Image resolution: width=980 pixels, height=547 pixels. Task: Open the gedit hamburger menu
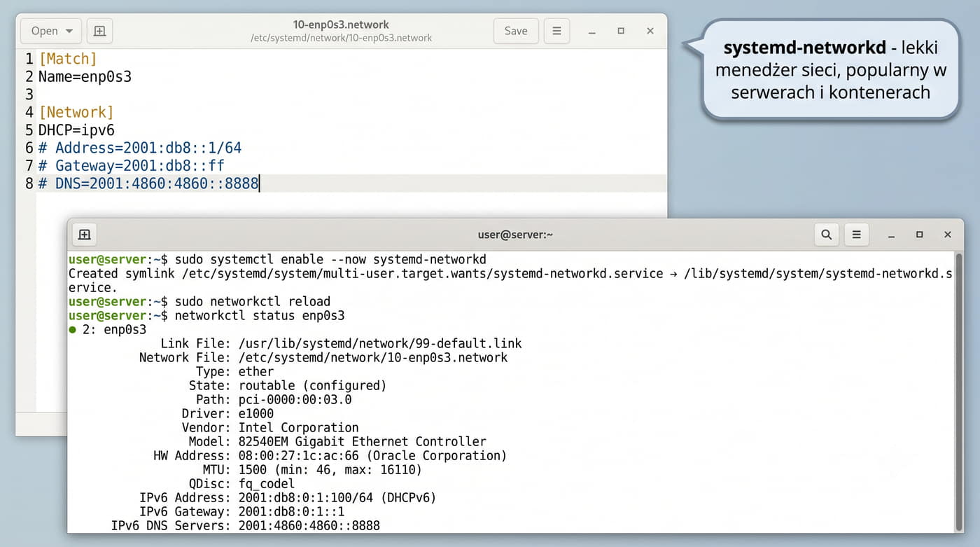(556, 31)
